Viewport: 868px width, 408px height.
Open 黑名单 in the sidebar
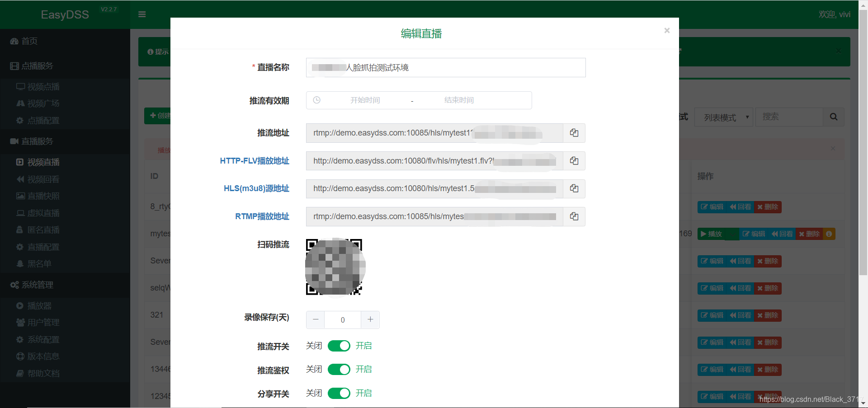point(65,264)
